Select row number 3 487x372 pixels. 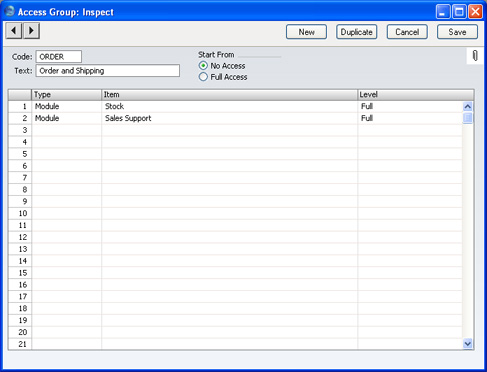coord(20,130)
